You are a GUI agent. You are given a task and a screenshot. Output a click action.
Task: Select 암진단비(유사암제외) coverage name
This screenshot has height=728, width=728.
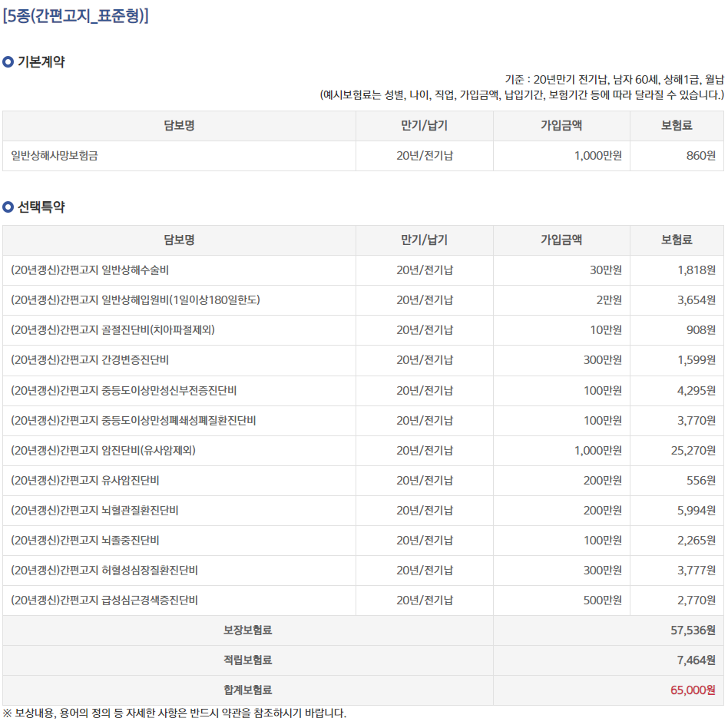point(103,450)
